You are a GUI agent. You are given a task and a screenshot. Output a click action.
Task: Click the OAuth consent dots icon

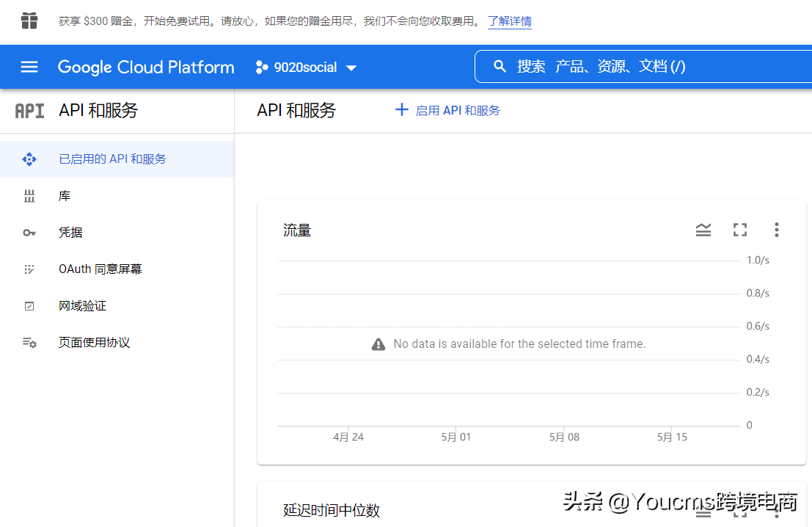tap(29, 269)
